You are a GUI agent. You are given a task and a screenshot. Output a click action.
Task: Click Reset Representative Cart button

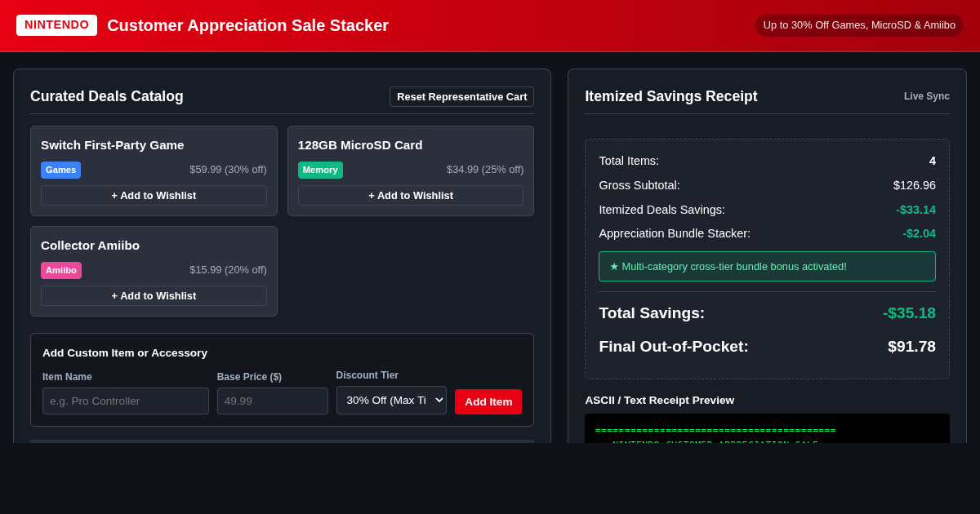[x=461, y=97]
